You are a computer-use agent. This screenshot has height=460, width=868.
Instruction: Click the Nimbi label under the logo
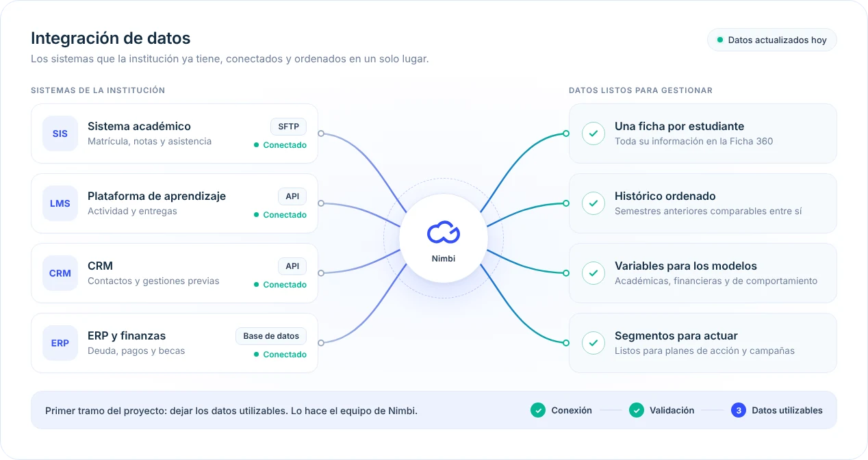pos(444,259)
